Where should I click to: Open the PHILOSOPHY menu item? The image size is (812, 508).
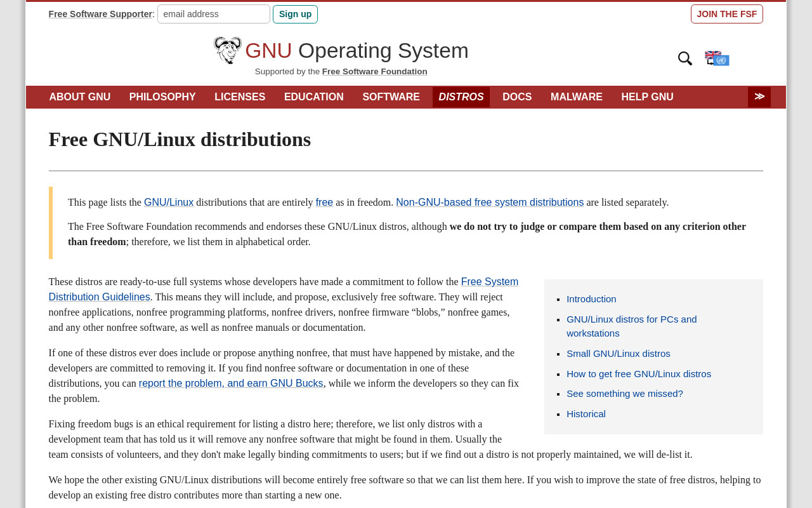[162, 97]
